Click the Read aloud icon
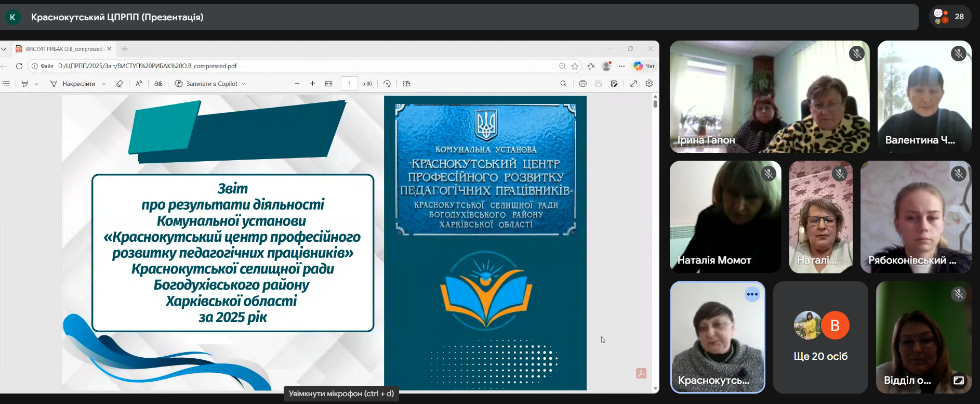980x404 pixels. click(x=139, y=84)
